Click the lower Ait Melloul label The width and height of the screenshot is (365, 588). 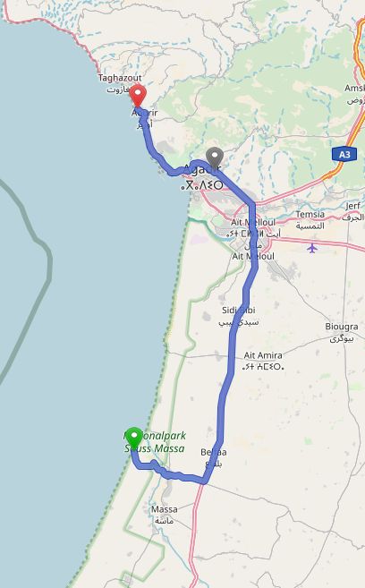[253, 257]
